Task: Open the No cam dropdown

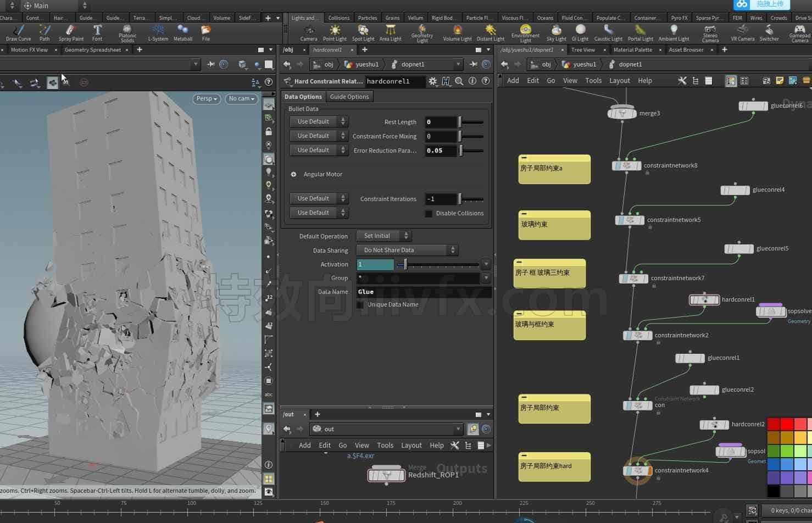Action: tap(241, 99)
